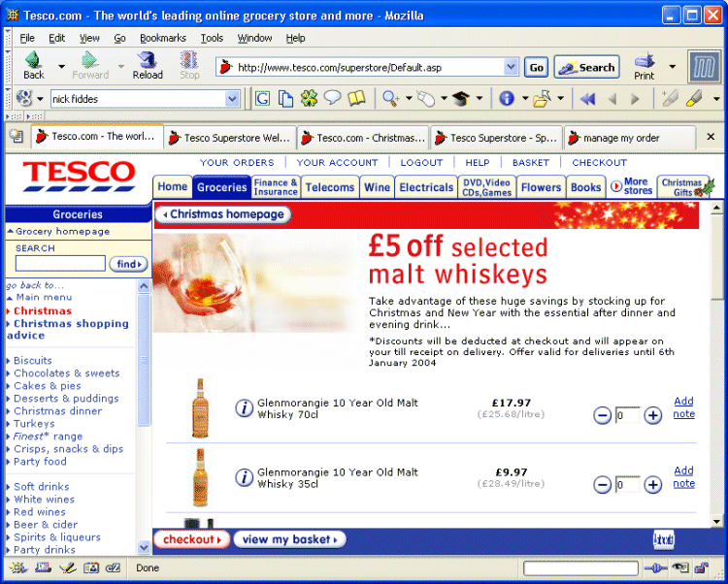Click info icon for Glenmorangie 70cl
The width and height of the screenshot is (728, 584).
click(244, 408)
